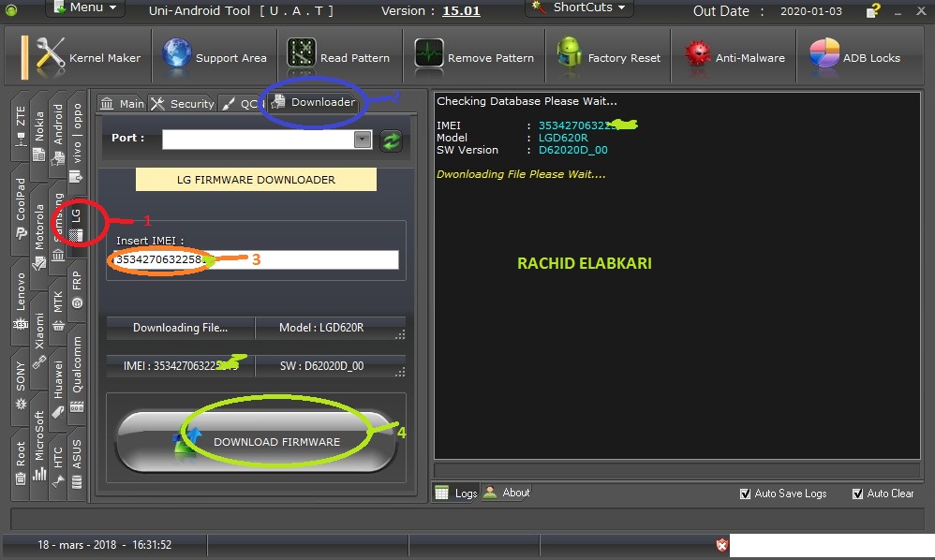Select the ZTE vertical tab
Image resolution: width=935 pixels, height=560 pixels.
(21, 126)
